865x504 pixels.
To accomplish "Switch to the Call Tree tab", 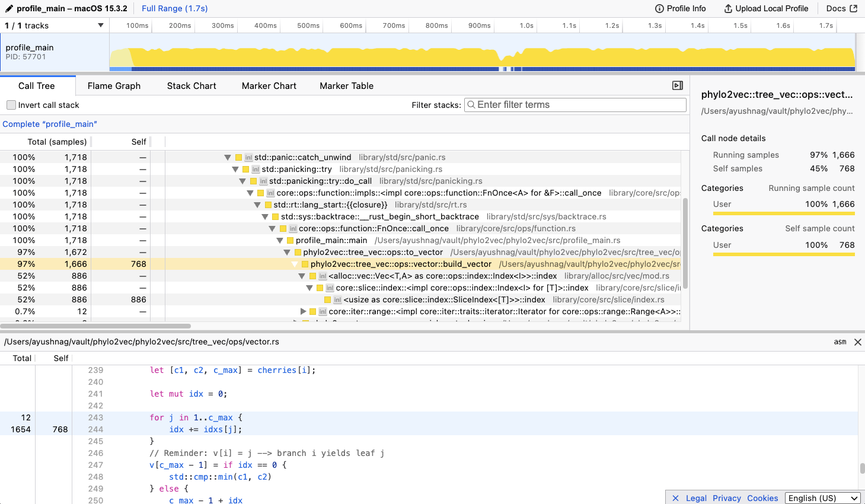I will 37,85.
